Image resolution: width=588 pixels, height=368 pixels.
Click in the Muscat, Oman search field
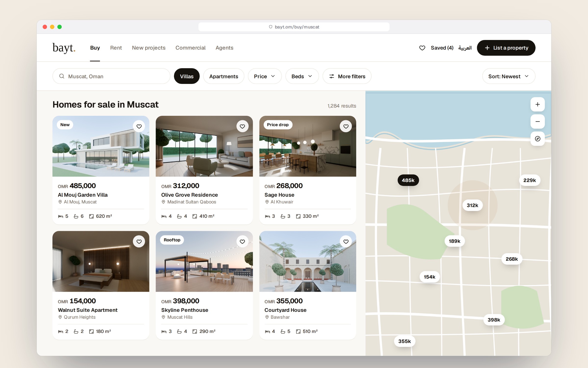coord(111,76)
